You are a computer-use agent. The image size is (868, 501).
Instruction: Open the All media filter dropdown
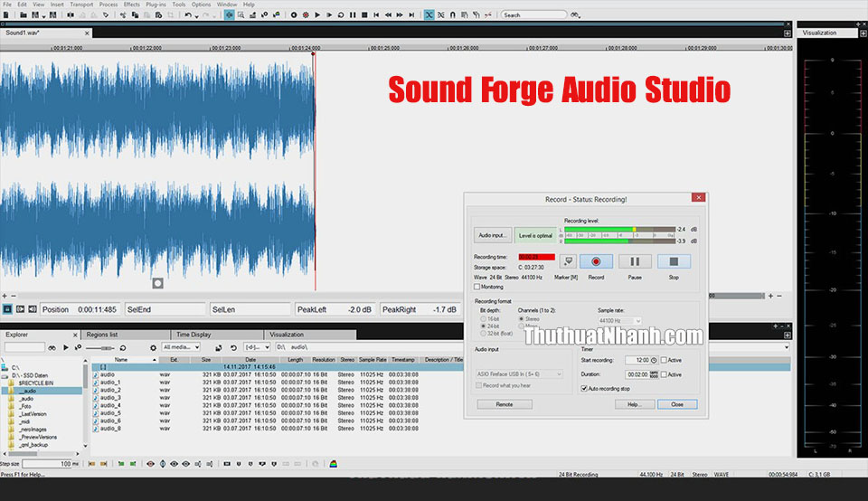pos(181,347)
